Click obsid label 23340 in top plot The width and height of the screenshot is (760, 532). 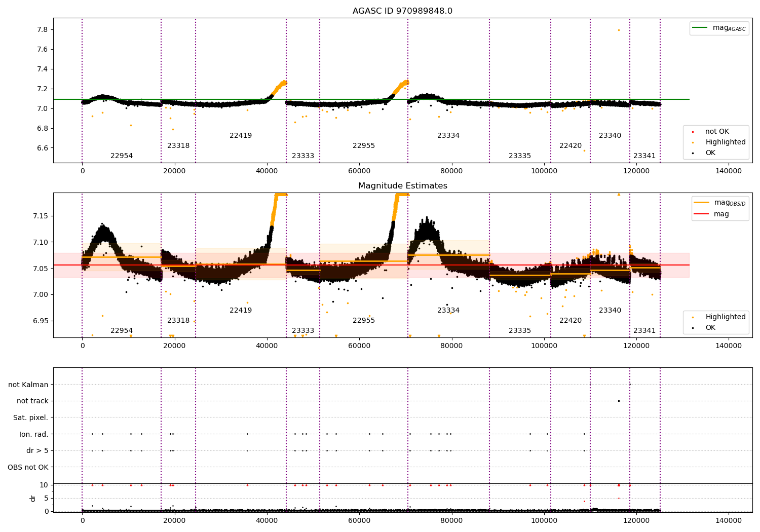(610, 136)
